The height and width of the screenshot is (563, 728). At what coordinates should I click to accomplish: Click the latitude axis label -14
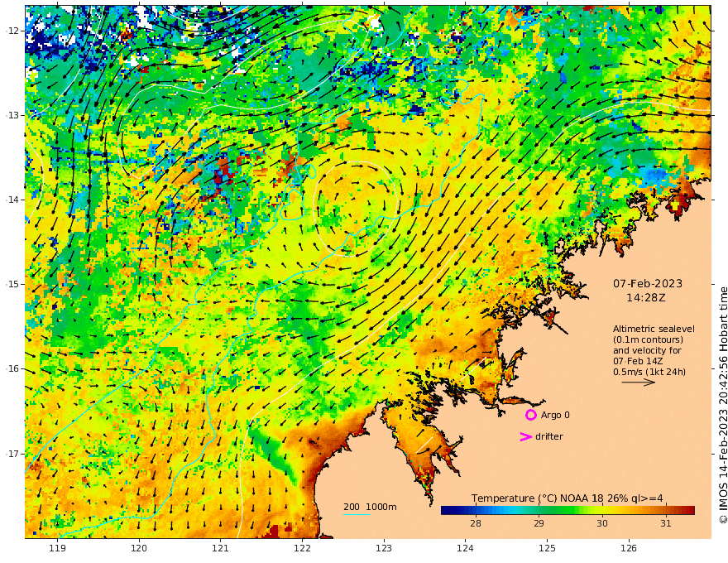tap(12, 200)
